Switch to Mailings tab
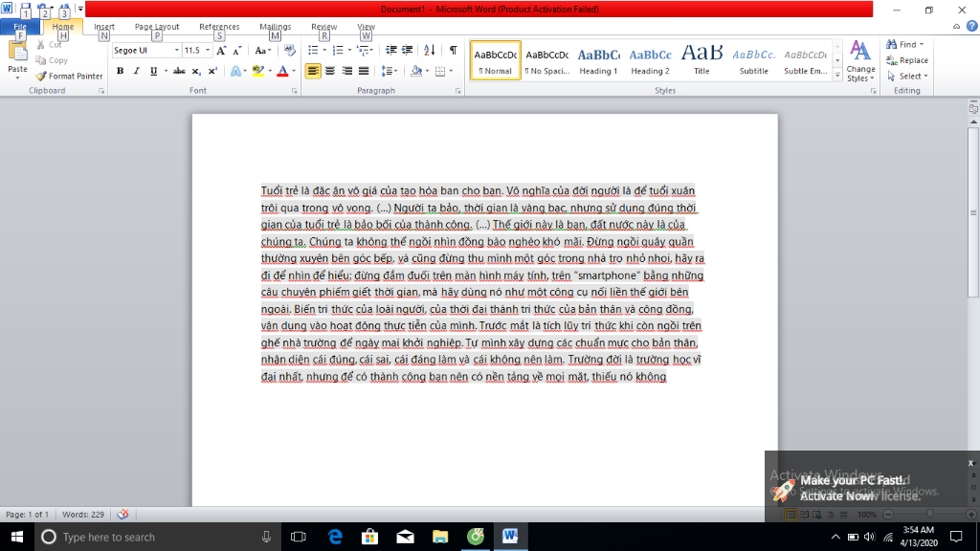Image resolution: width=980 pixels, height=551 pixels. point(275,27)
